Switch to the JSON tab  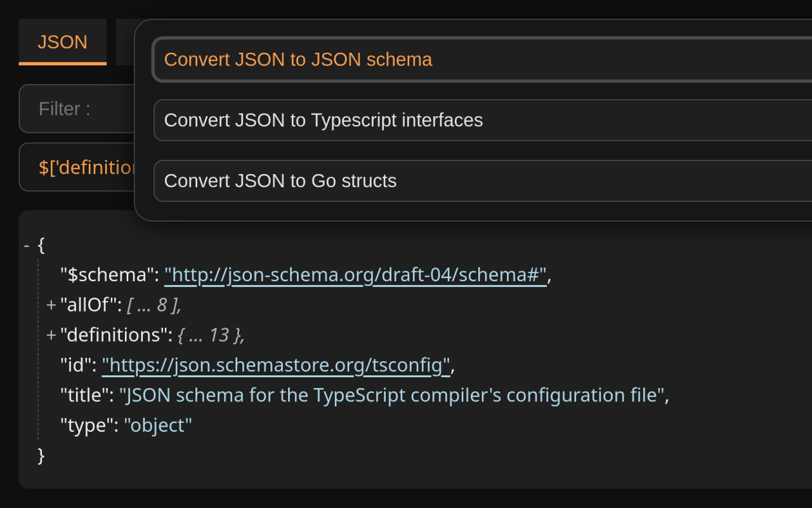point(62,42)
